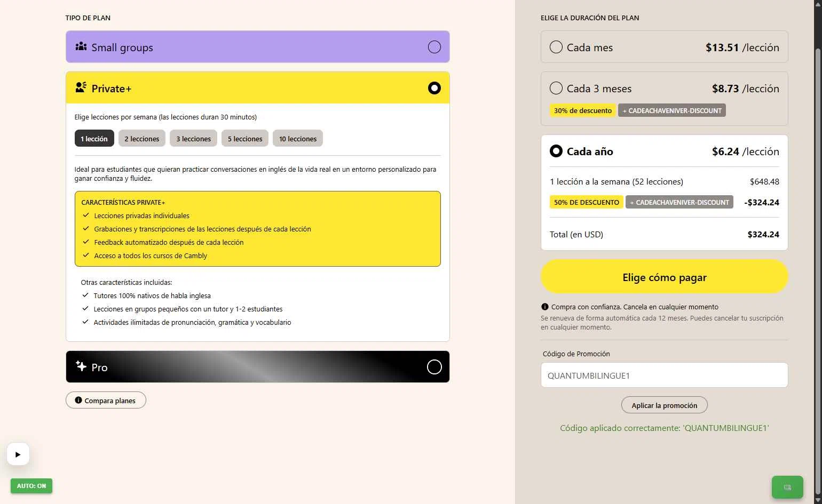The height and width of the screenshot is (504, 822).
Task: Open Compara planes
Action: (x=106, y=400)
